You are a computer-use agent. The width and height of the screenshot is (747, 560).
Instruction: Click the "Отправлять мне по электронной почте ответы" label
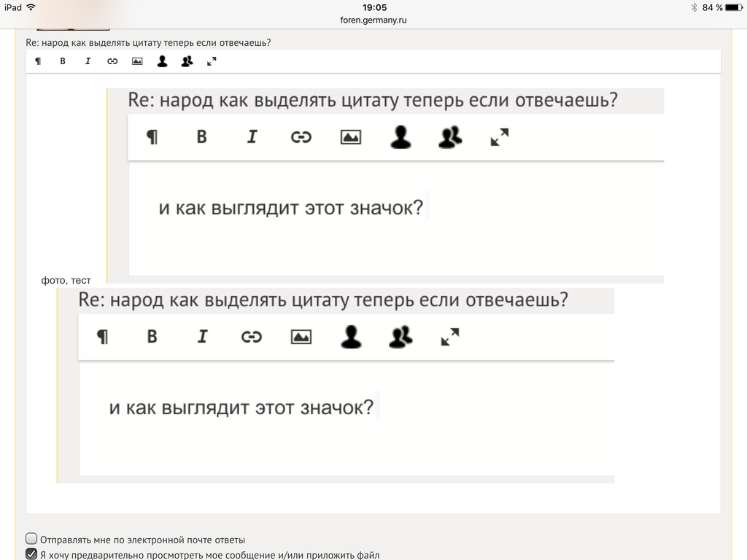(x=142, y=540)
